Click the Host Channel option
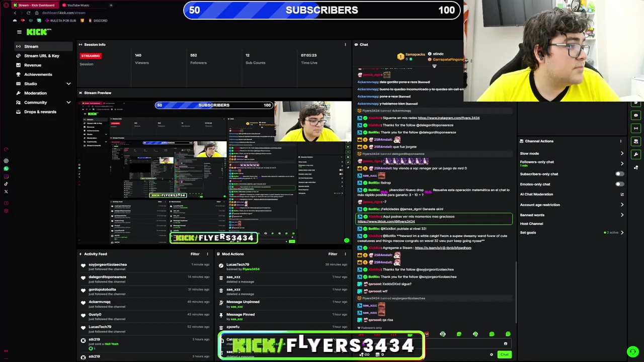The height and width of the screenshot is (362, 644). coord(531,224)
